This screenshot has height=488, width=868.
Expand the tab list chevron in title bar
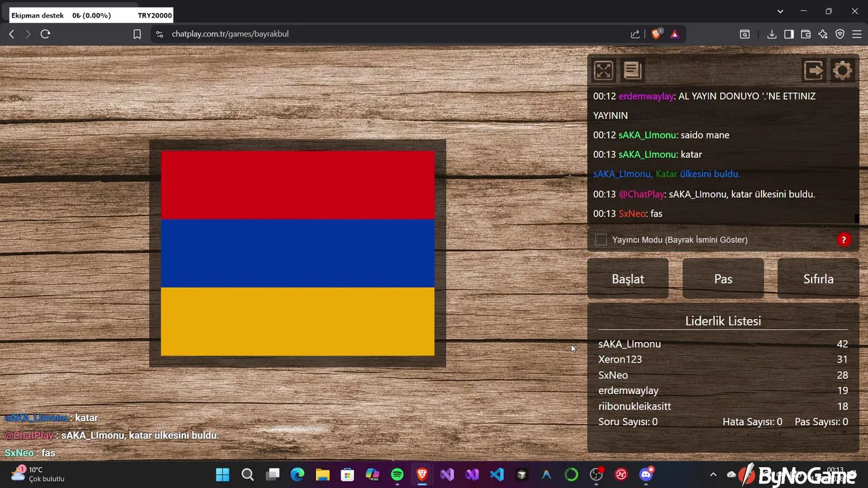780,12
